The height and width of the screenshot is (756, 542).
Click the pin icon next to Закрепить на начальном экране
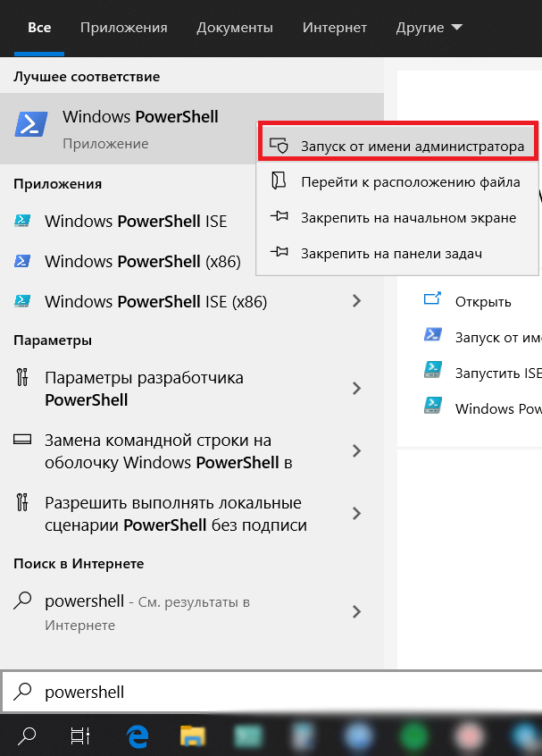click(279, 216)
